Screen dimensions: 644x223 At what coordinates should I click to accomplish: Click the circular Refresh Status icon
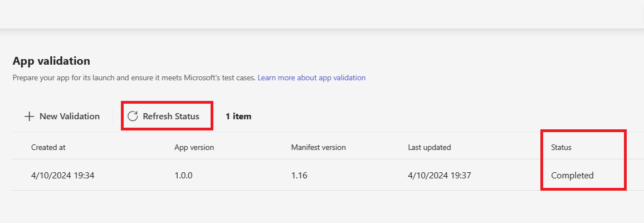coord(133,117)
